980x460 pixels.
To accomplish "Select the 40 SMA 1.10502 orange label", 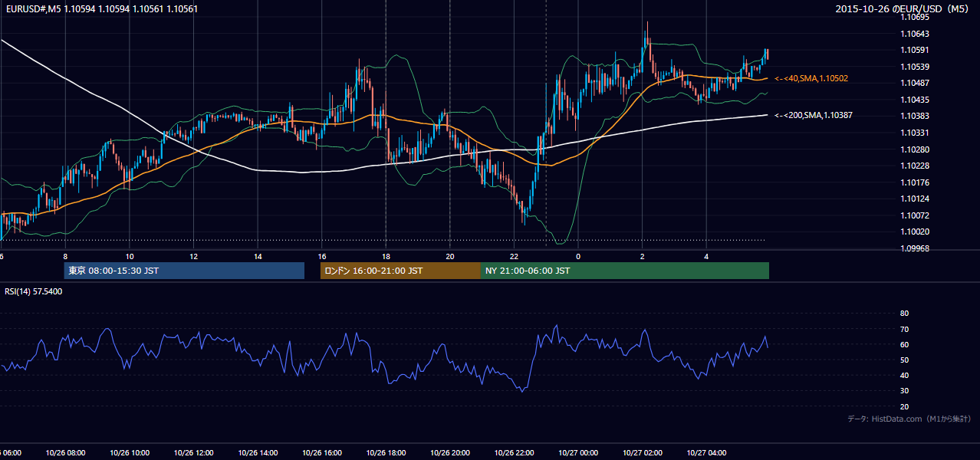I will (x=811, y=78).
